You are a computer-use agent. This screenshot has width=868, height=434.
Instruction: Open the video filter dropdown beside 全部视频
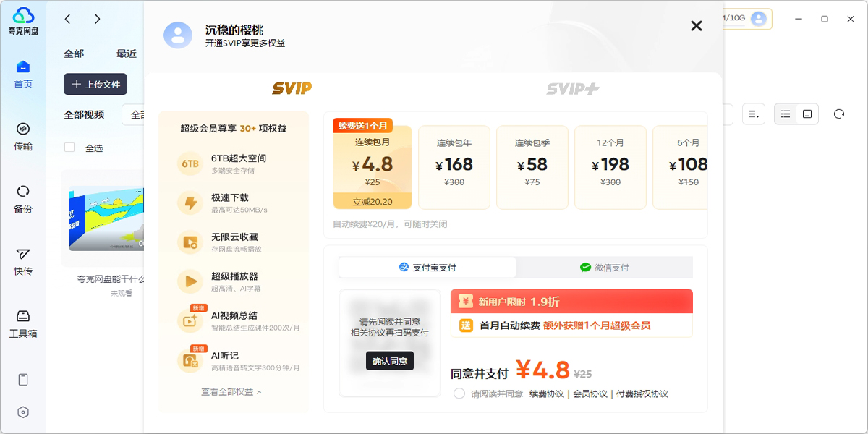134,114
